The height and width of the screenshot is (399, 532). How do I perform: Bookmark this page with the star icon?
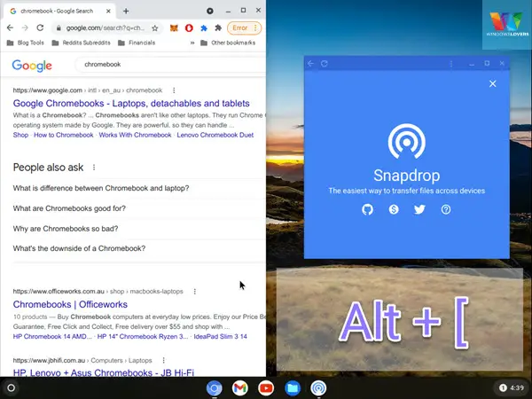155,28
